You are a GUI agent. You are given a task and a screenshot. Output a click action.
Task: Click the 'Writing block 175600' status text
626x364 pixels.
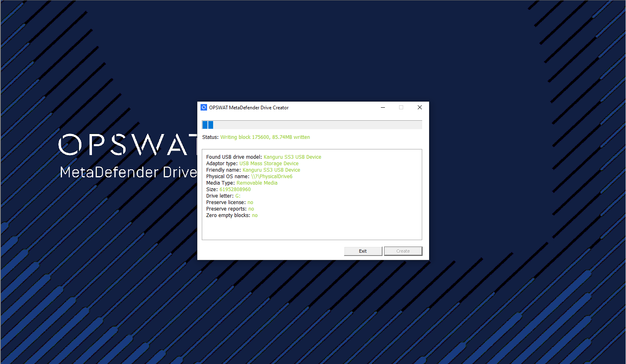point(265,137)
